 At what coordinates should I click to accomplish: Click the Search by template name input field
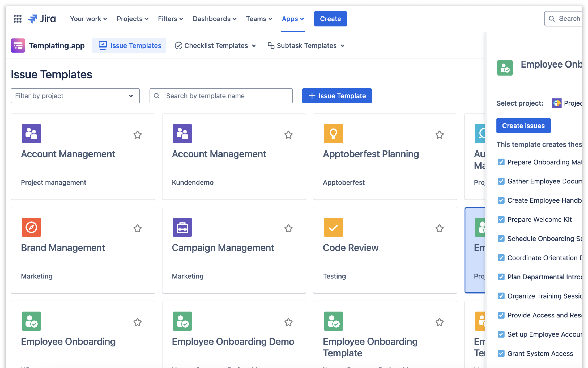click(221, 95)
